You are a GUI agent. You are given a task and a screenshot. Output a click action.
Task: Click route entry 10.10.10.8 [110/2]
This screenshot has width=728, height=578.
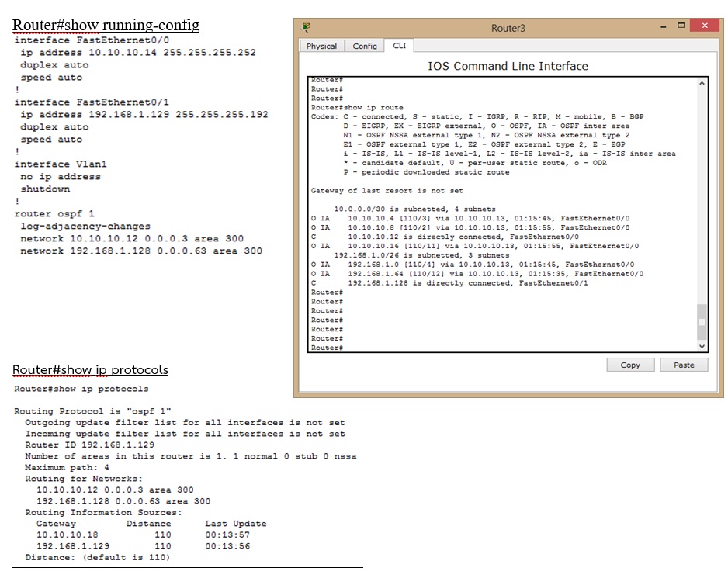pyautogui.click(x=470, y=227)
